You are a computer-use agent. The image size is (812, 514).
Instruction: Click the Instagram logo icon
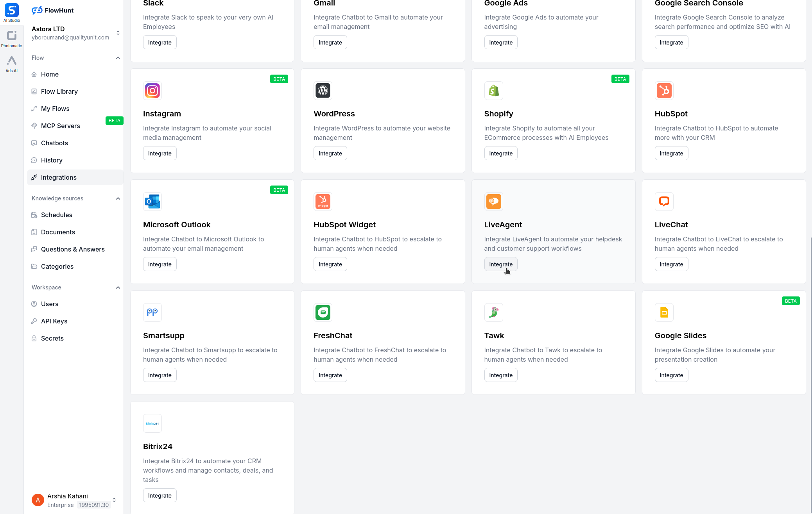pos(152,91)
